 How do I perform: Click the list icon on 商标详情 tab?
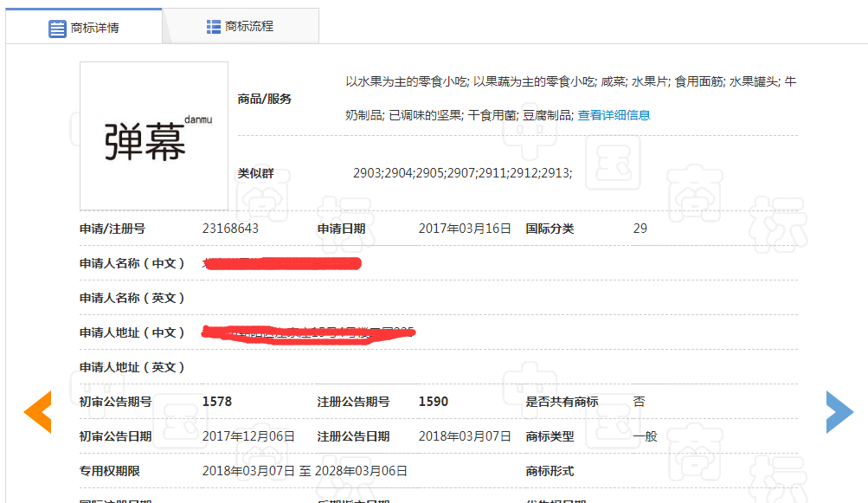[57, 28]
